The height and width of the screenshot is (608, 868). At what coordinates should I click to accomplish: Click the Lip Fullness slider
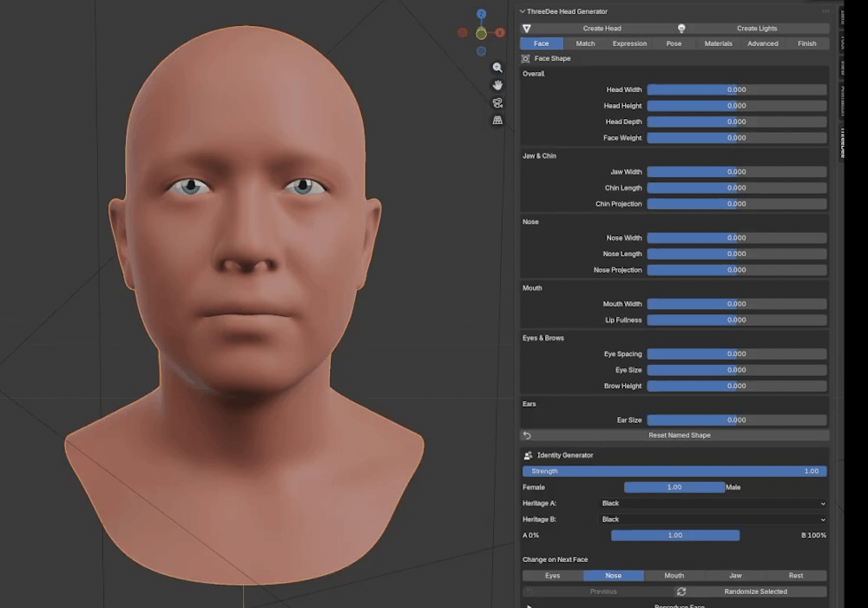(x=737, y=320)
